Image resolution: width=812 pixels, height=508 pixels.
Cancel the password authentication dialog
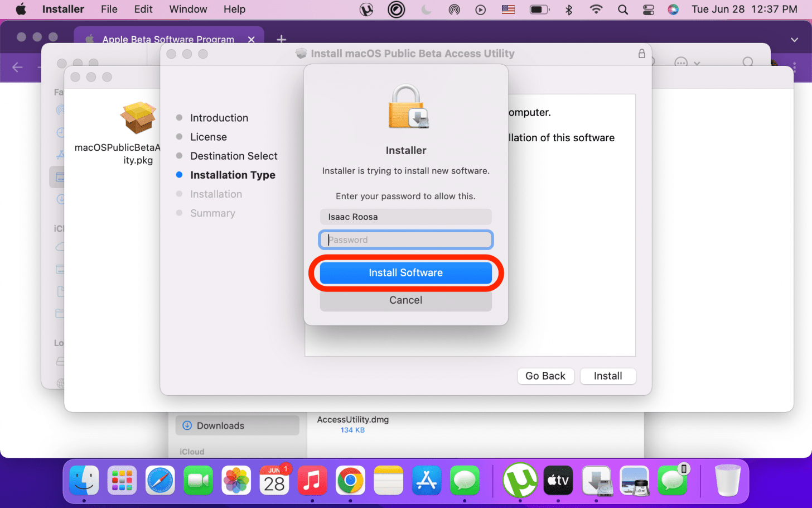(405, 300)
